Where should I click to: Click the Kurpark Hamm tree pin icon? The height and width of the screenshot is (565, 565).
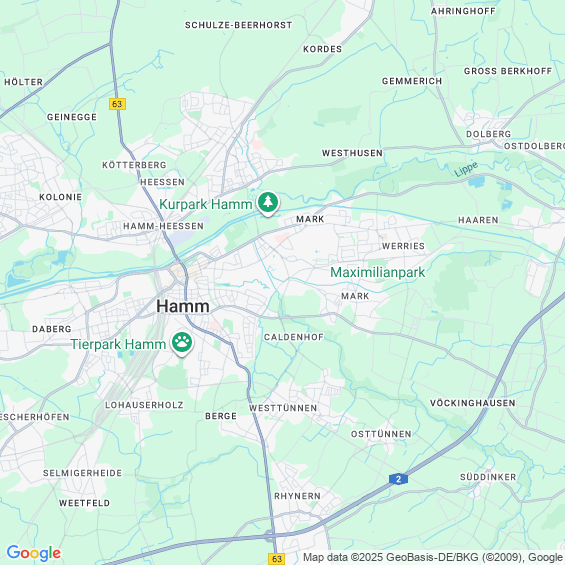click(x=268, y=203)
